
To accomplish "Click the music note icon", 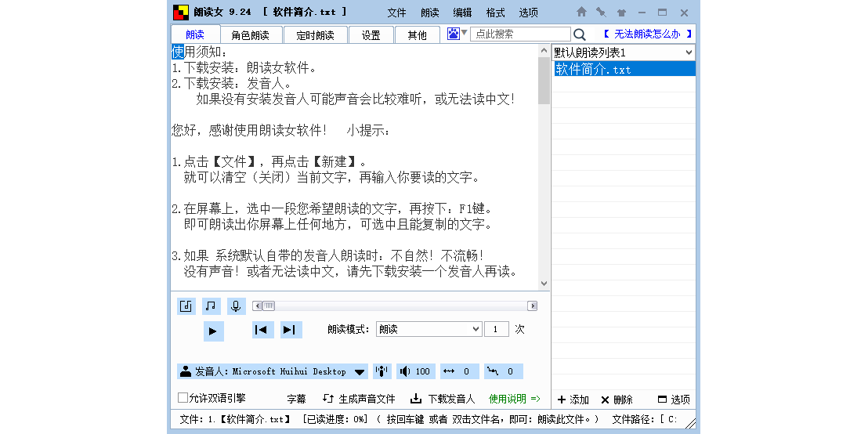I will click(x=211, y=306).
